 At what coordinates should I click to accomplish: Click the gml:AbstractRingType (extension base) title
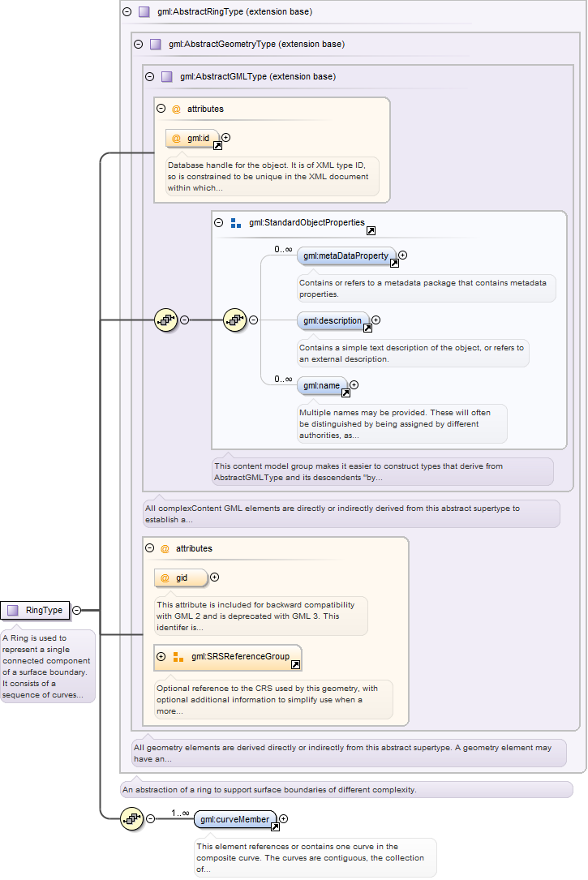(234, 12)
